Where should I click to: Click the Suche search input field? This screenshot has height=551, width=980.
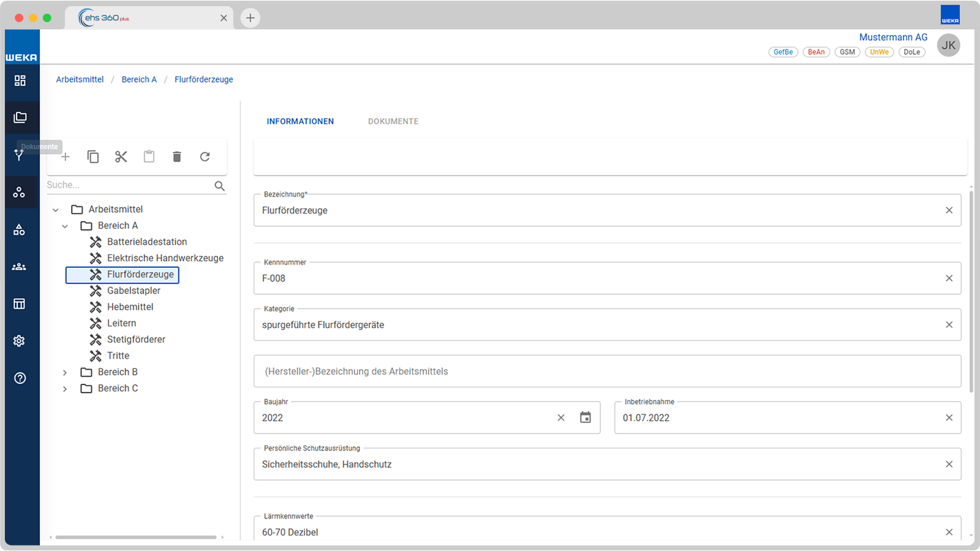pyautogui.click(x=129, y=185)
